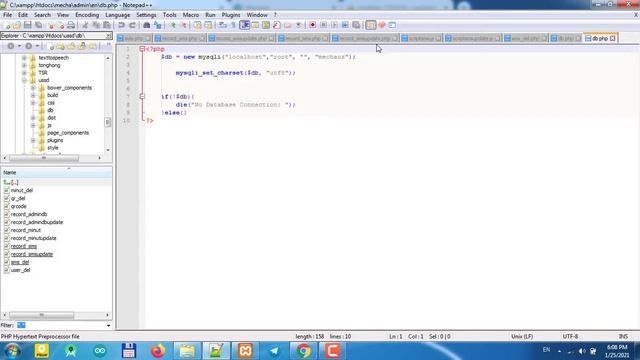Open the Filter dropdown arrow
This screenshot has width=640, height=360.
[108, 326]
